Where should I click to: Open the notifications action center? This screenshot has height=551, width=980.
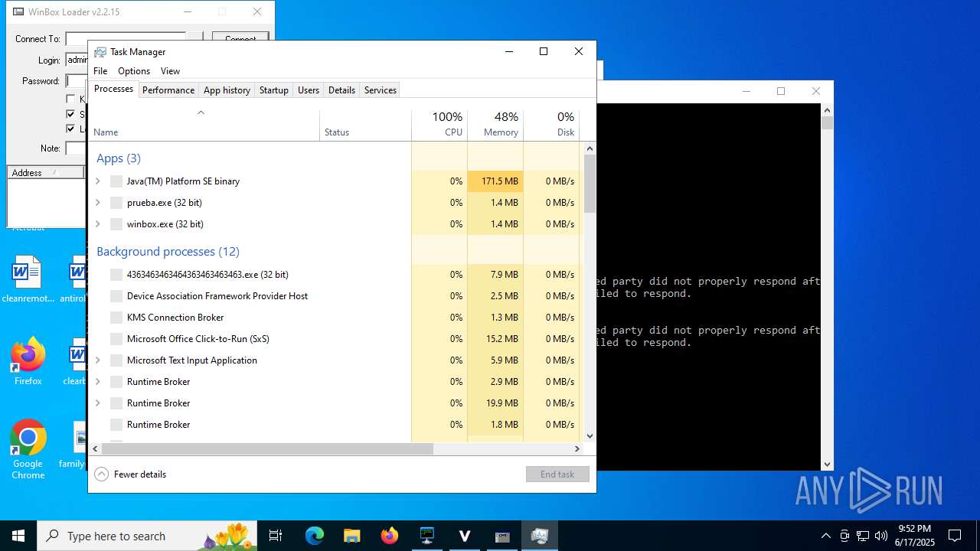point(955,536)
